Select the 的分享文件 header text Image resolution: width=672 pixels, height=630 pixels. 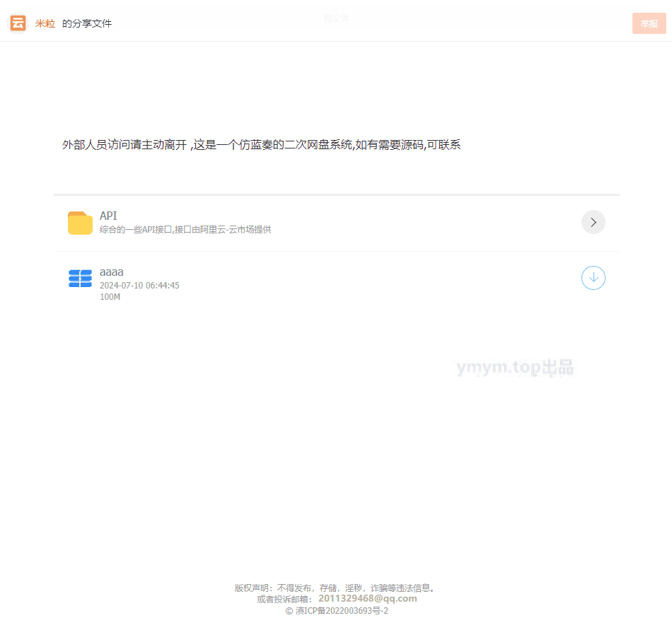87,23
